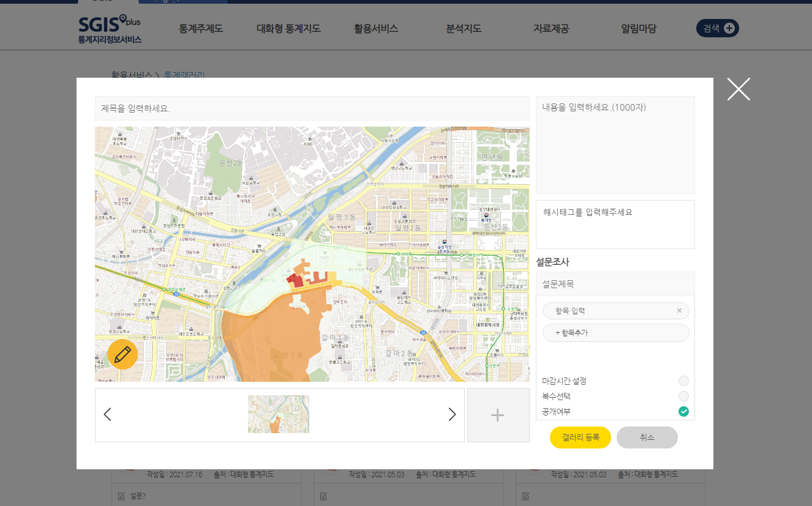Click the + 항목추가 button
Screen dimensions: 812x506
pos(615,333)
